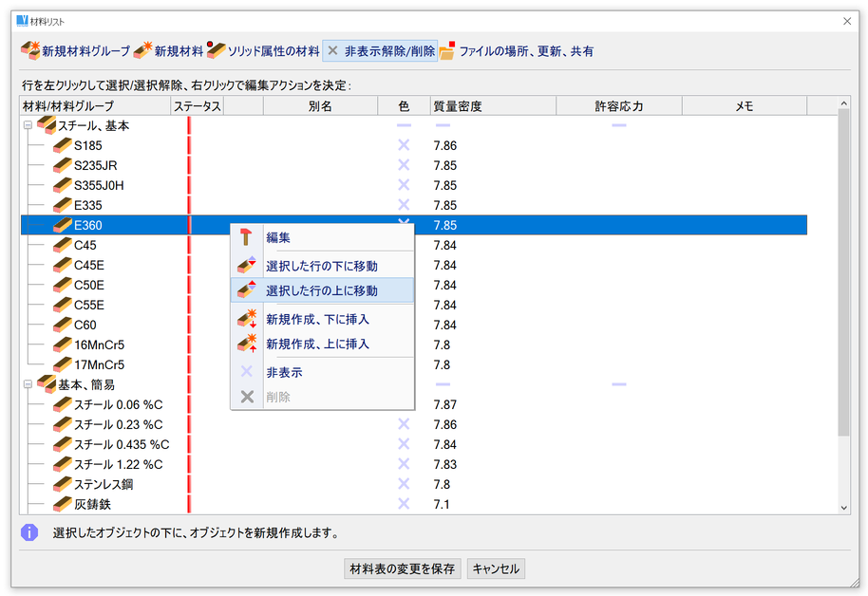
Task: Open ソリッド属性の材料 from the toolbar
Action: [x=217, y=50]
